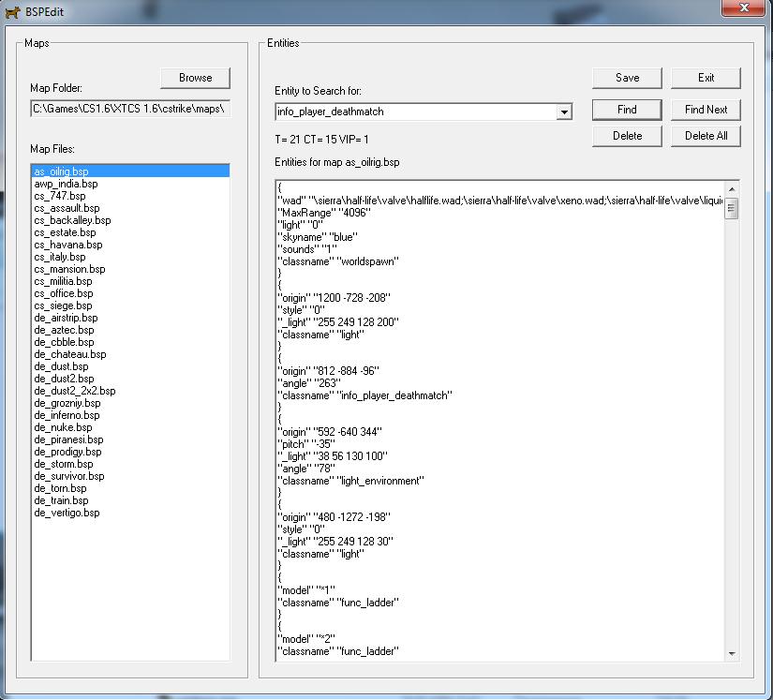
Task: Open the entity search dropdown arrow
Action: coord(564,112)
